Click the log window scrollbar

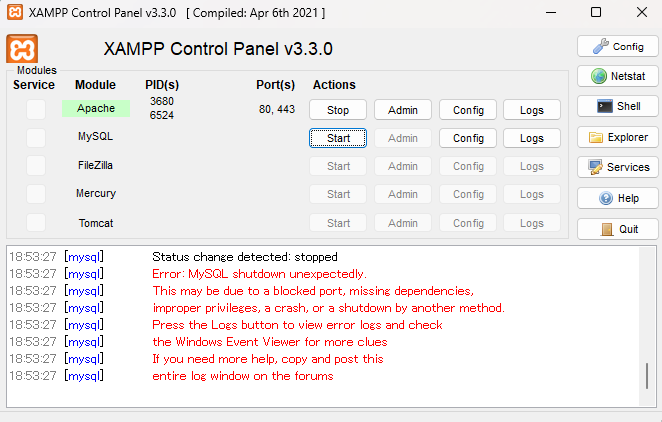pyautogui.click(x=647, y=376)
